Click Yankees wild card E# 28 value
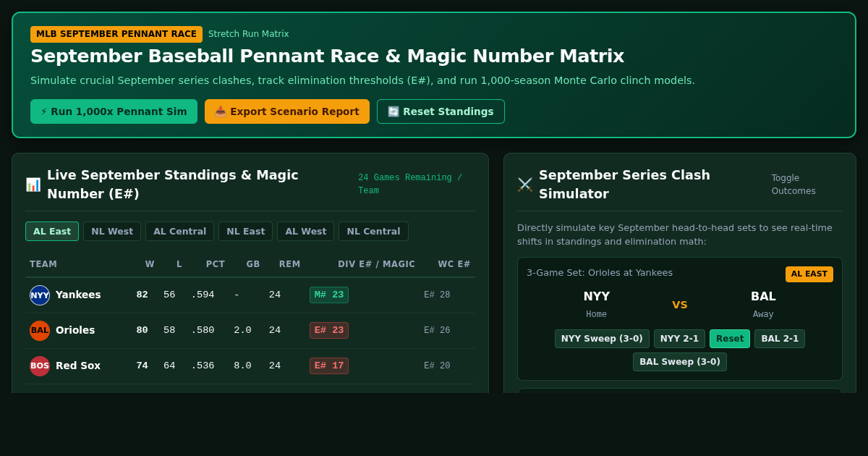 pos(437,295)
